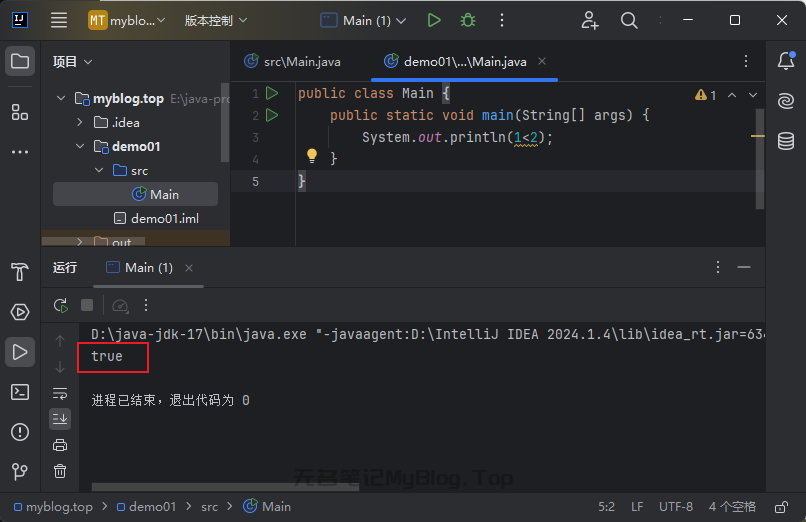The height and width of the screenshot is (522, 806).
Task: Open the Terminal tool window icon
Action: click(20, 392)
